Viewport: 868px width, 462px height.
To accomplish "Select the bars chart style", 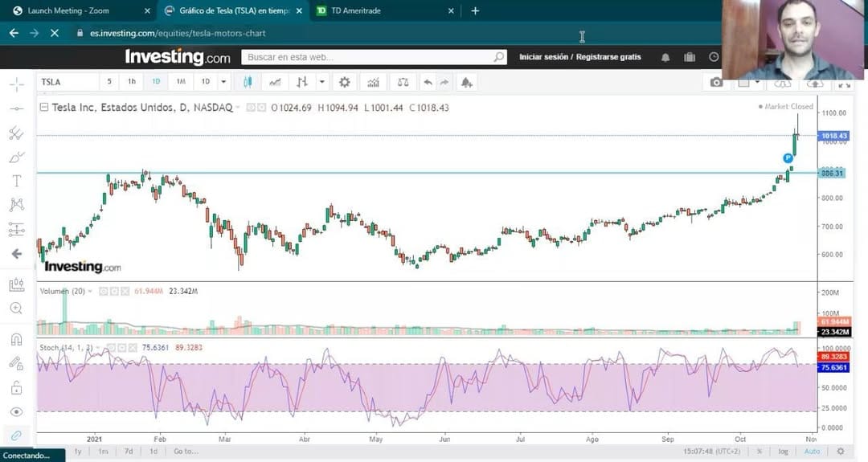I will (x=301, y=83).
